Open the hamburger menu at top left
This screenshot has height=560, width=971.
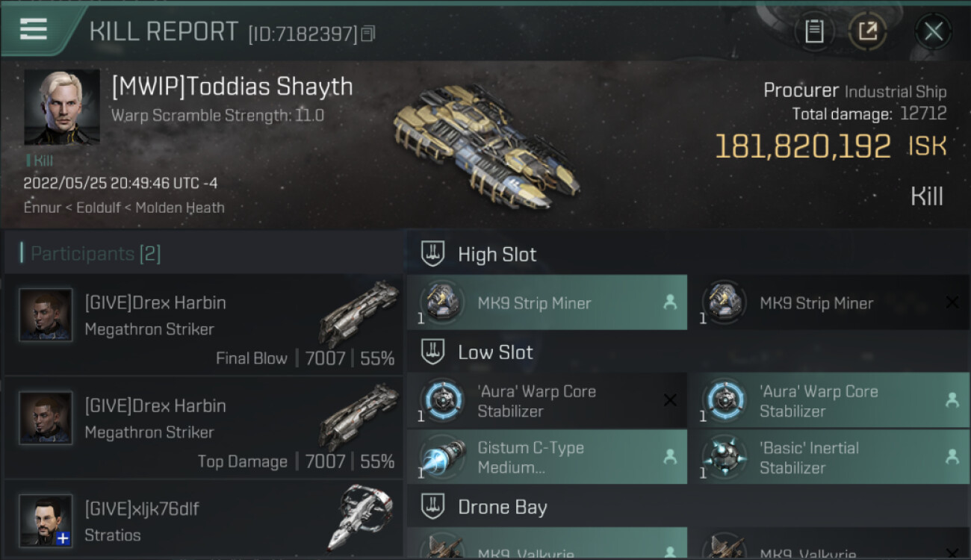pyautogui.click(x=34, y=29)
